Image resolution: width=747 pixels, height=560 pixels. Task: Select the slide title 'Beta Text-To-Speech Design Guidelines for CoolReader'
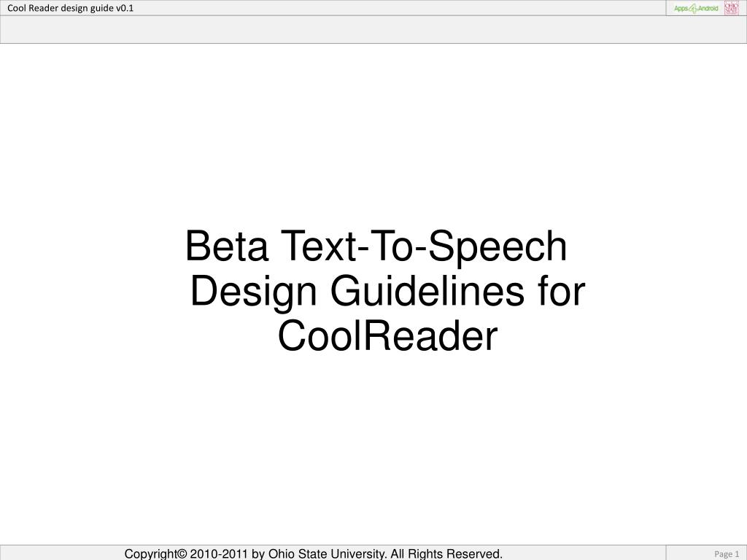(387, 290)
